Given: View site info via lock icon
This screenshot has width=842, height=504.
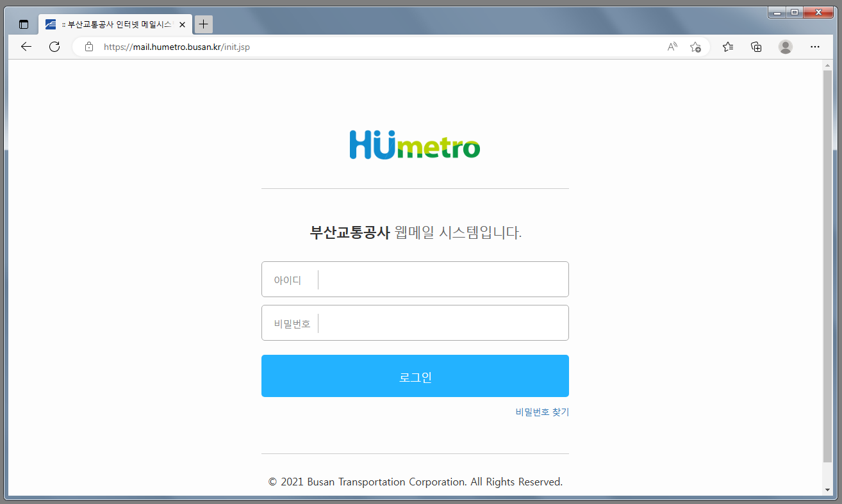Looking at the screenshot, I should (x=89, y=47).
